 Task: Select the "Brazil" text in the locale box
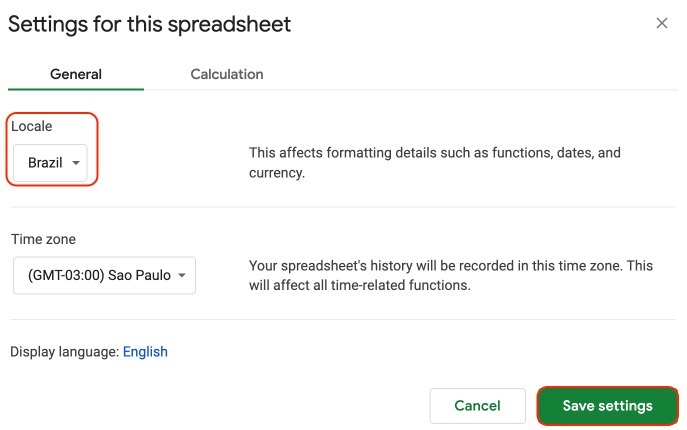(45, 163)
